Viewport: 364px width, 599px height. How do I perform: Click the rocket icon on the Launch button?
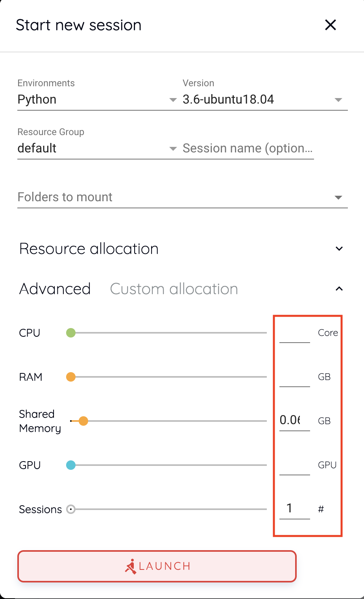pos(131,566)
